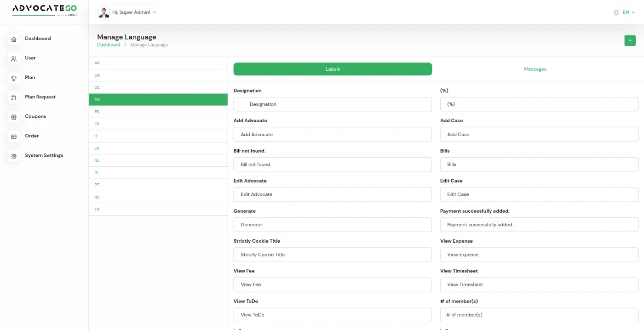Select the FR language in list
This screenshot has height=330, width=644.
158,124
